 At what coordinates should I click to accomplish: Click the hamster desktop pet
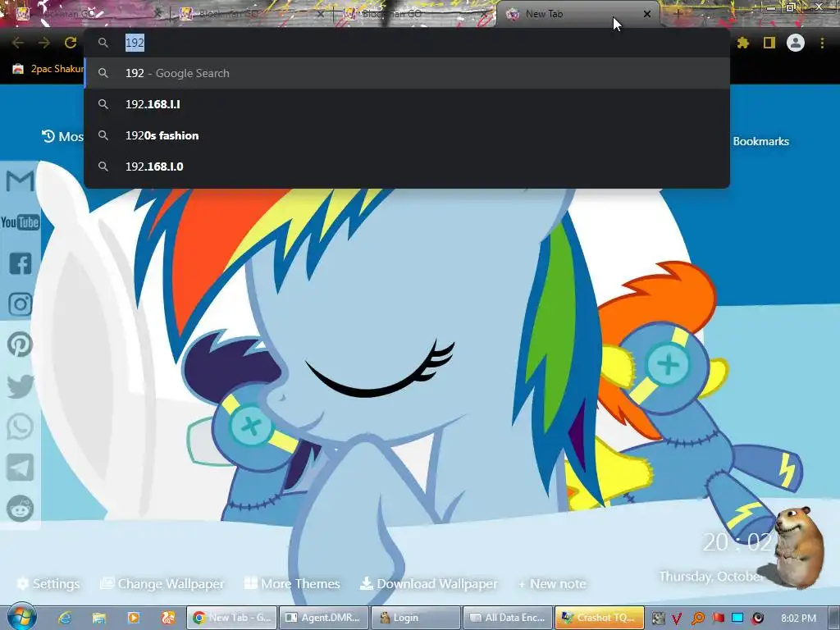click(798, 547)
